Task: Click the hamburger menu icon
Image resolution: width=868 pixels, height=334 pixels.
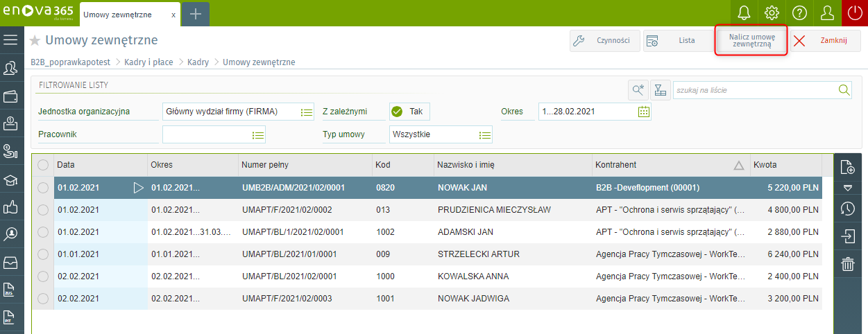Action: (x=10, y=39)
